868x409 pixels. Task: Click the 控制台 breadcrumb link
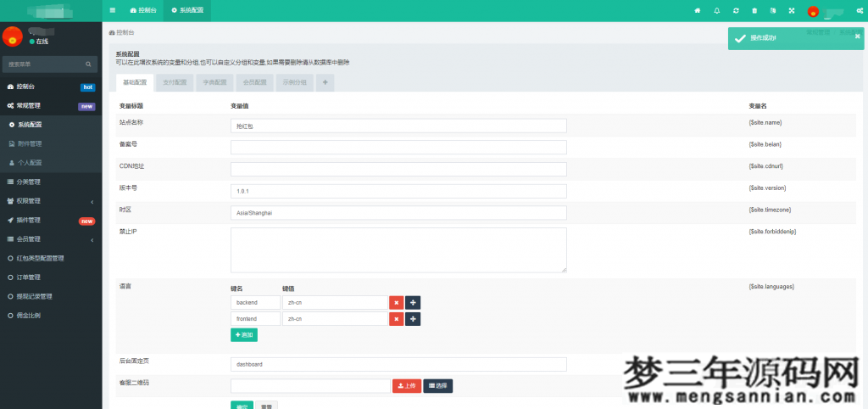(122, 33)
